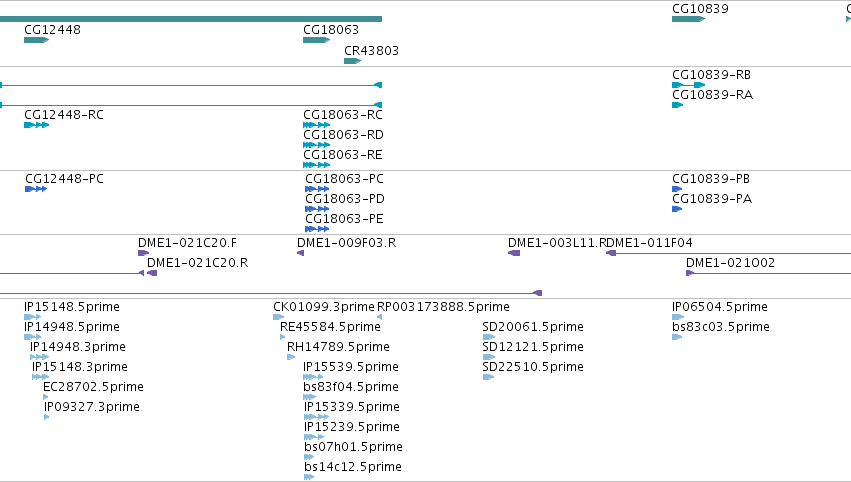Viewport: 851px width, 482px height.
Task: Click the CG12448 gene arrow glyph
Action: (x=36, y=40)
